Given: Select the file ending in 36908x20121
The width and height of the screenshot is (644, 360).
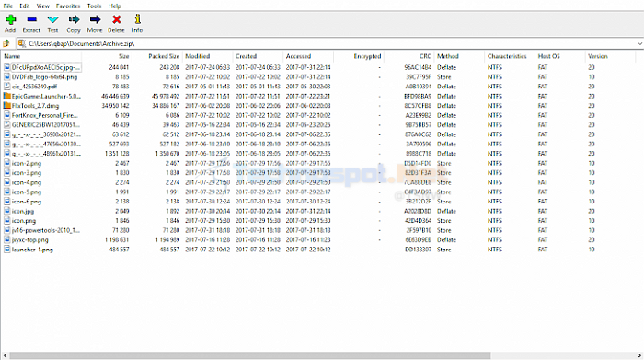Looking at the screenshot, I should click(x=46, y=134).
